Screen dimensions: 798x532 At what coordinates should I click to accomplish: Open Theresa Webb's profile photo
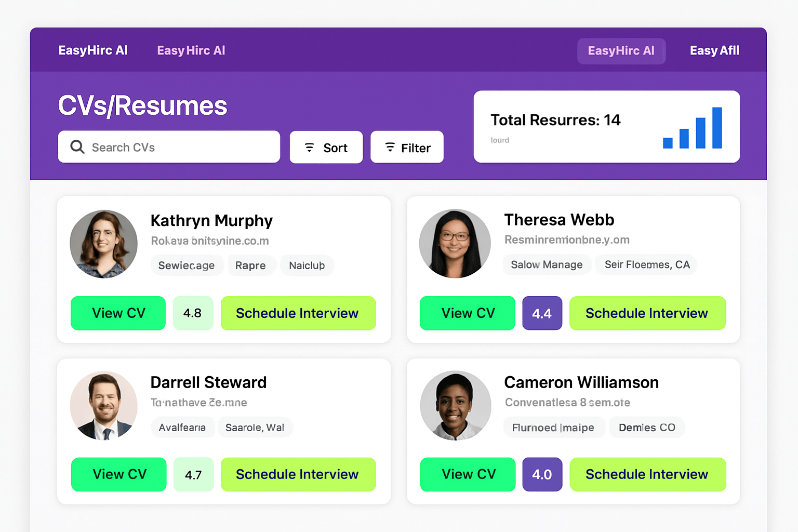455,244
